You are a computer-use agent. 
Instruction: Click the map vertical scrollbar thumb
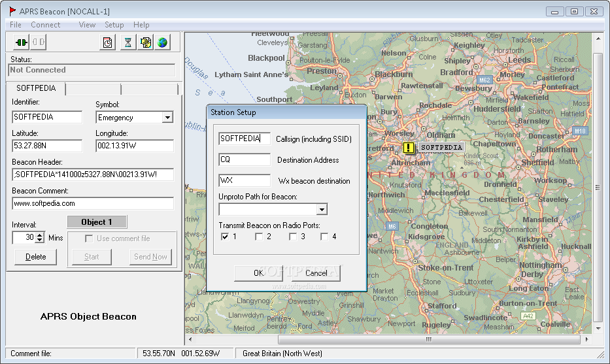click(598, 188)
